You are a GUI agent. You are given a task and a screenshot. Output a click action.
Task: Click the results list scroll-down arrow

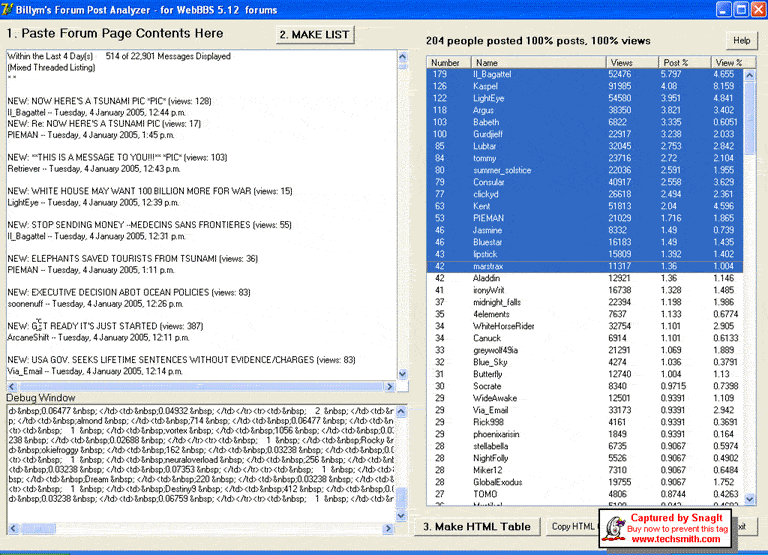749,499
